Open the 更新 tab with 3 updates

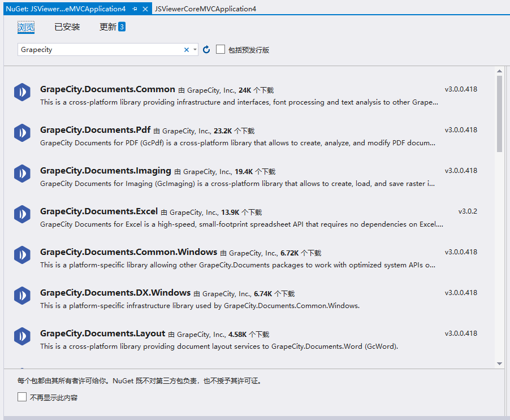click(112, 27)
